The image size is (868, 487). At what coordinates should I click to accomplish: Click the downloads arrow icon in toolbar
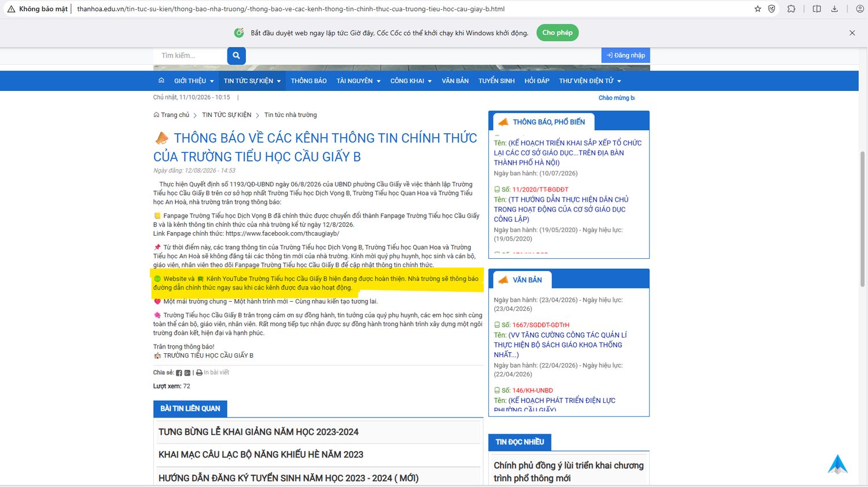(x=834, y=9)
